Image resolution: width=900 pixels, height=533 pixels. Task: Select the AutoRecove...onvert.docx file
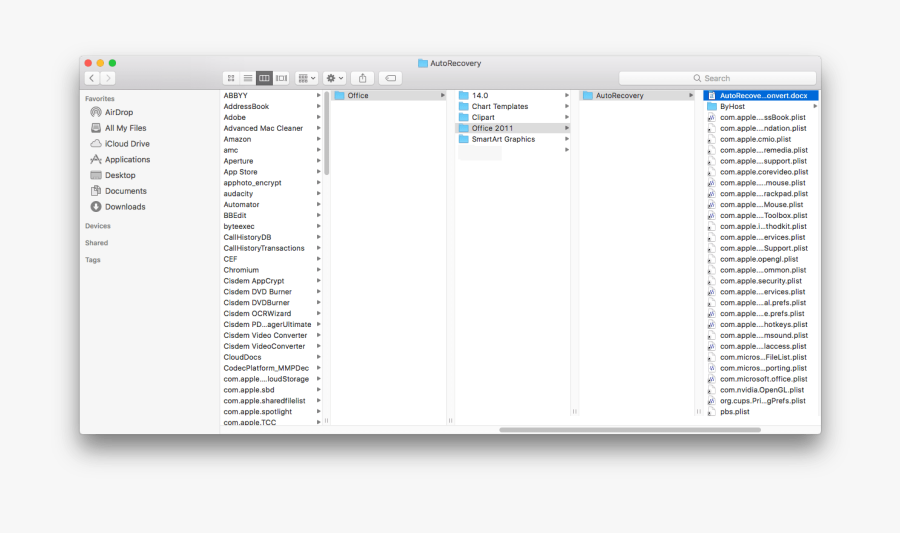pos(761,95)
